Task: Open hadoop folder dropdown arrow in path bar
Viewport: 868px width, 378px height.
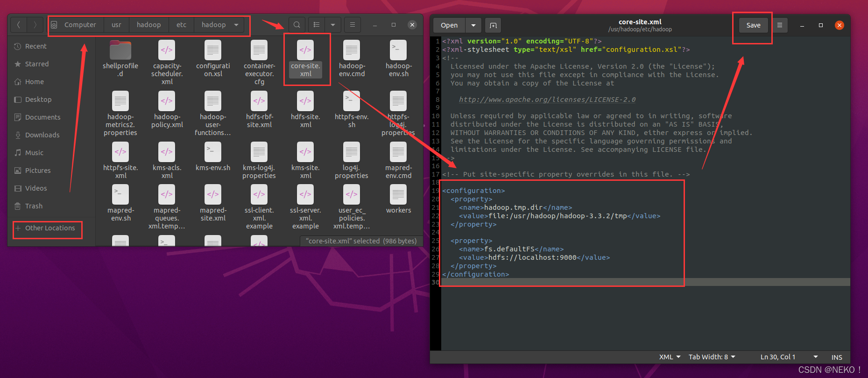Action: pos(236,25)
